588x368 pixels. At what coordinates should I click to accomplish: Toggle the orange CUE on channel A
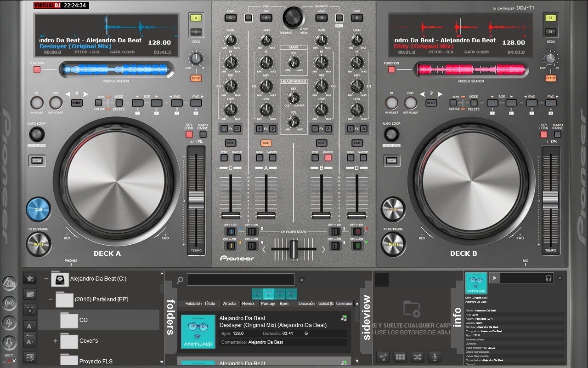266,143
